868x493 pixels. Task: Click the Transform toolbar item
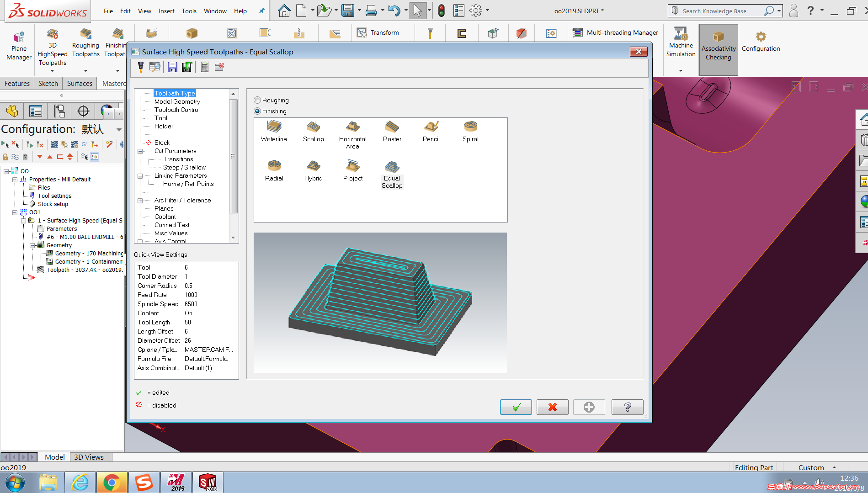(x=378, y=32)
